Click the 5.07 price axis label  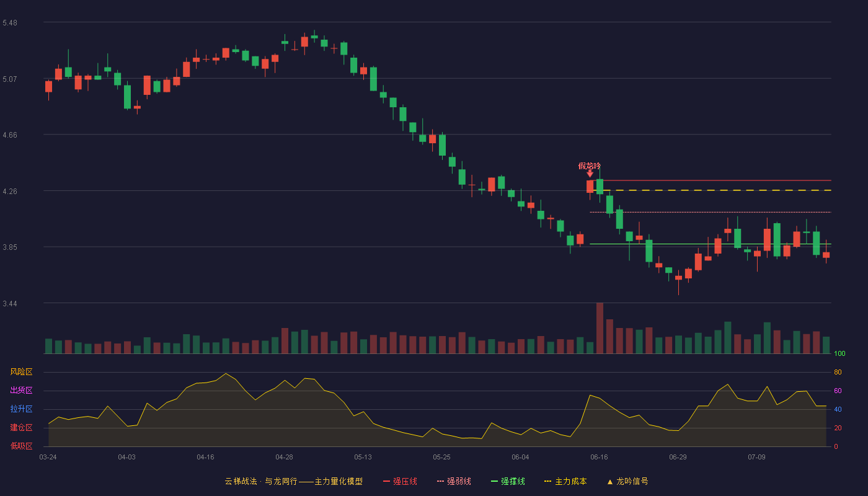[x=10, y=79]
